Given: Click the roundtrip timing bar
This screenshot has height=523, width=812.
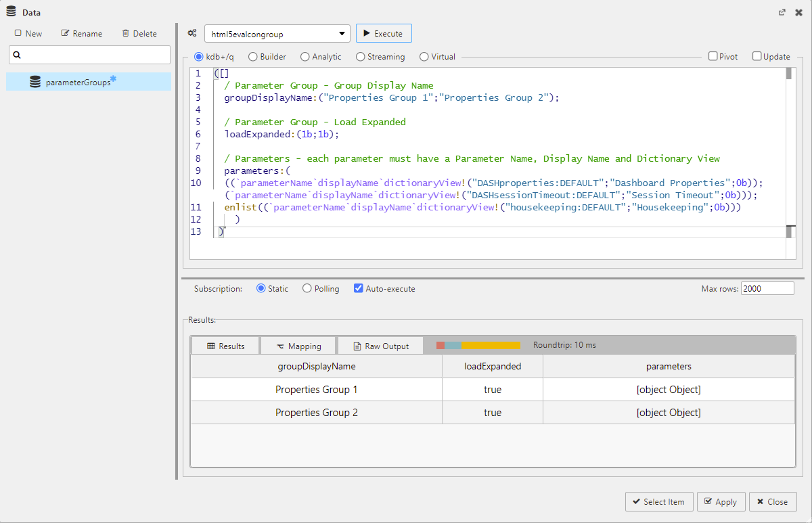Looking at the screenshot, I should click(x=478, y=345).
